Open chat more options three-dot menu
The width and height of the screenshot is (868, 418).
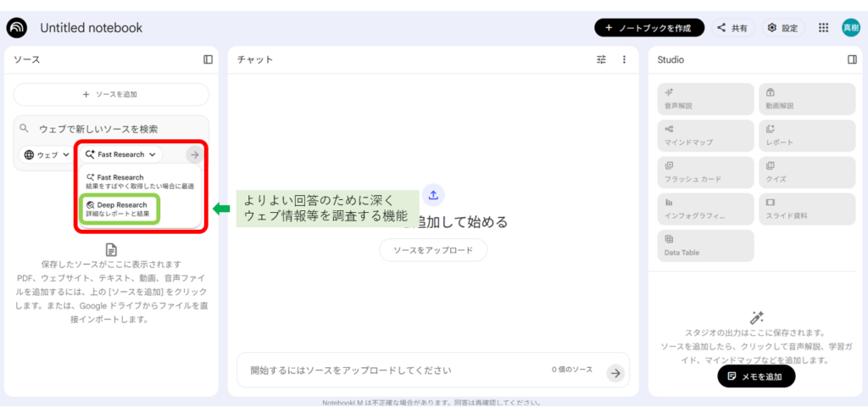click(625, 59)
